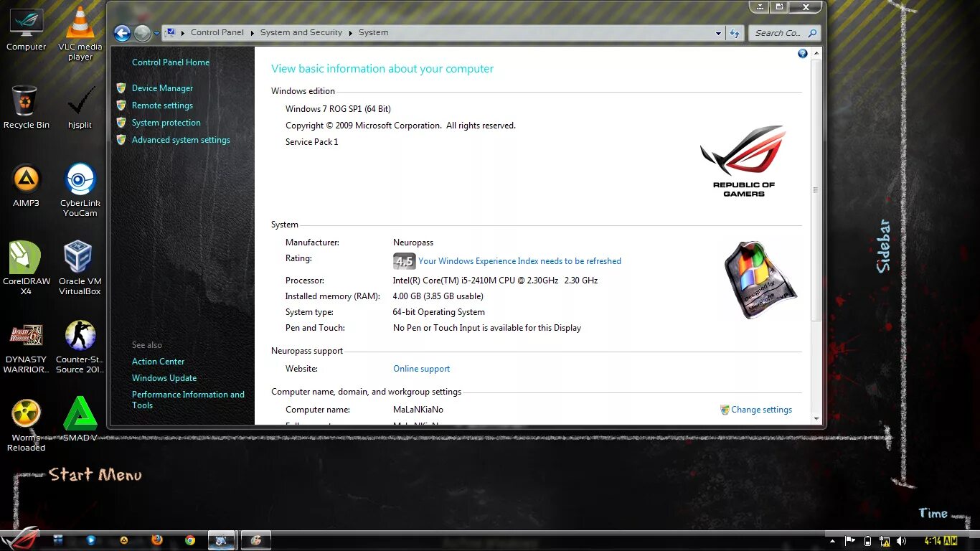The image size is (980, 551).
Task: Go to System and Security breadcrumb
Action: click(301, 33)
